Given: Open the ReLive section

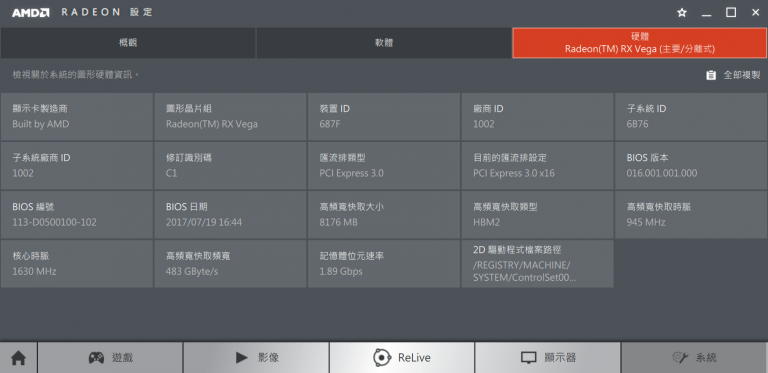Looking at the screenshot, I should [402, 358].
